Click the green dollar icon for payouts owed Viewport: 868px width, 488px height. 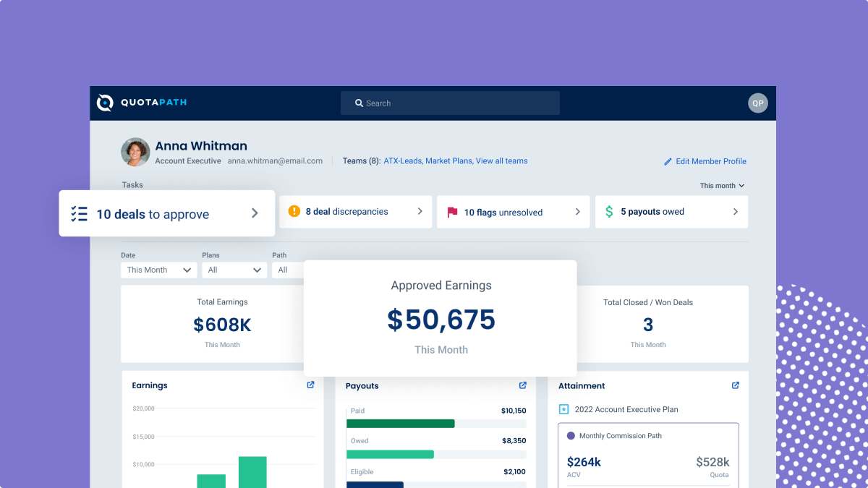(x=609, y=212)
